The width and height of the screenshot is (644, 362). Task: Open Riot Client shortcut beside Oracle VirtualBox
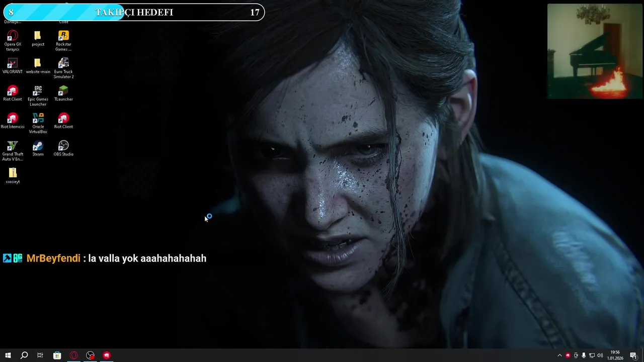63,121
